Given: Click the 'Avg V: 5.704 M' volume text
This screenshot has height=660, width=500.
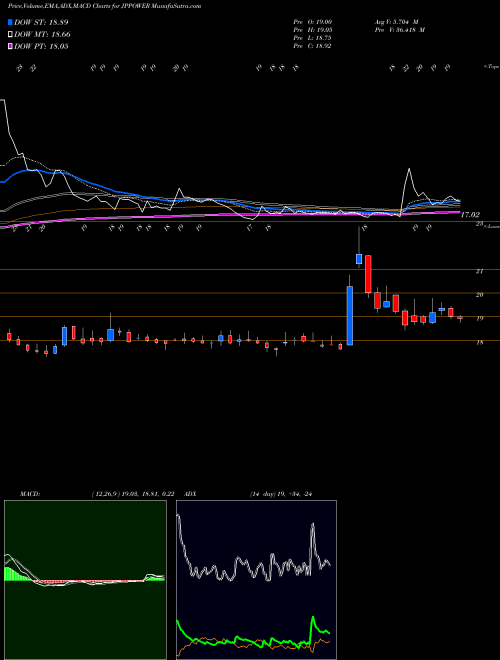Looking at the screenshot, I should (x=396, y=22).
